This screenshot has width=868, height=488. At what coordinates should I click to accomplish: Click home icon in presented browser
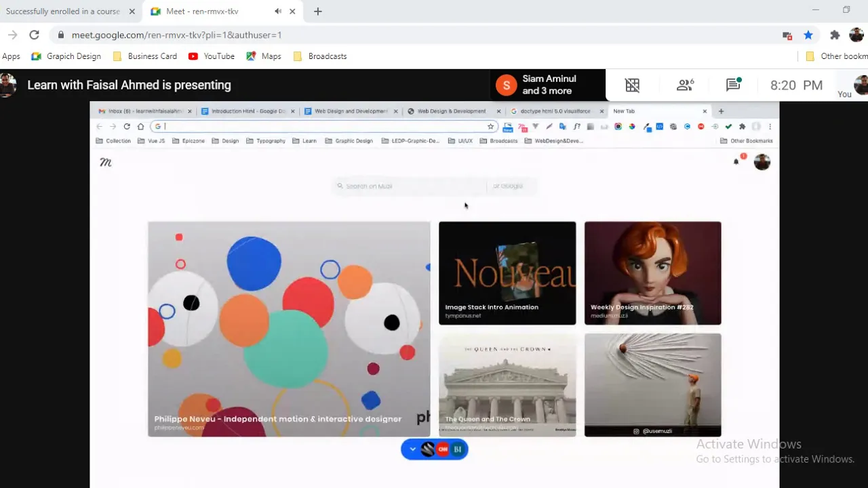coord(140,126)
